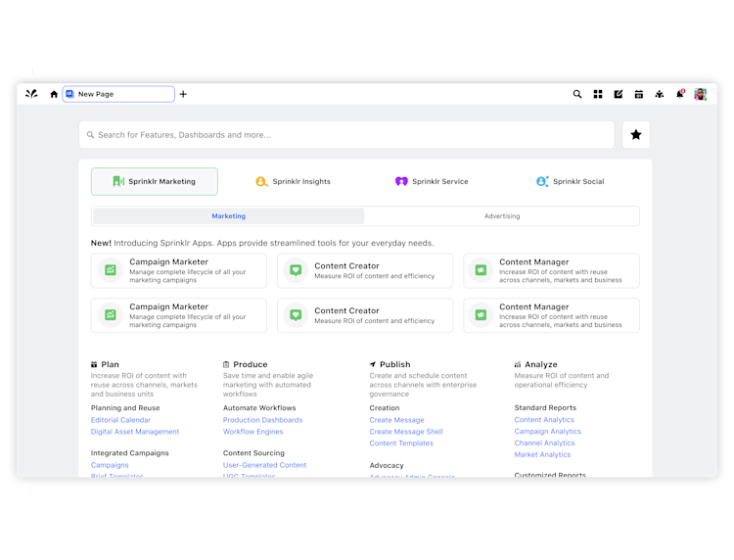Click second-row Content Creator card icon

[296, 315]
